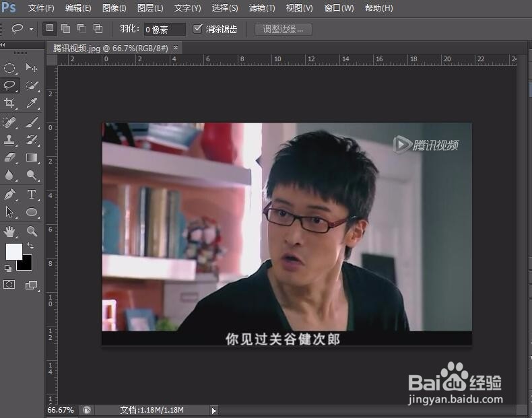Select the Crop tool
Screen dimensions: 532x418
tap(9, 102)
